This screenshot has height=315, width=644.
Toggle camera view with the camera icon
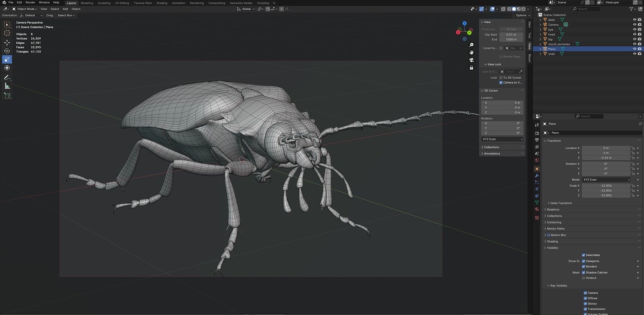coord(471,60)
